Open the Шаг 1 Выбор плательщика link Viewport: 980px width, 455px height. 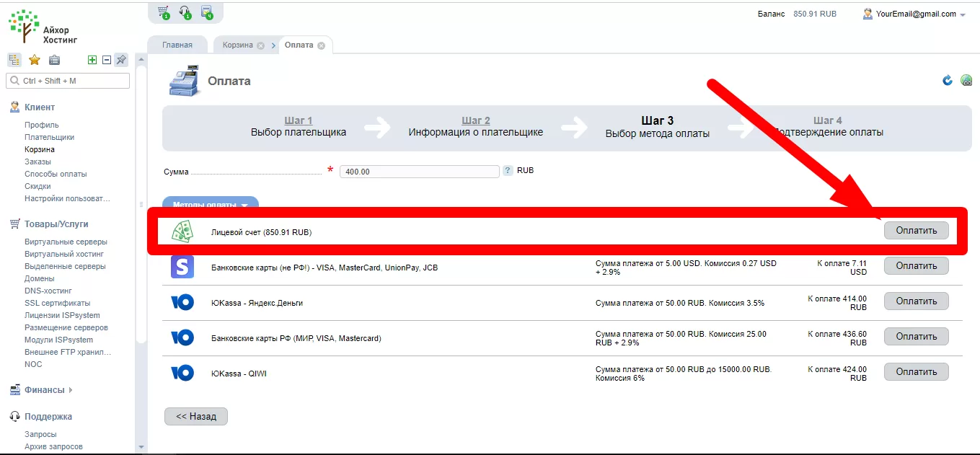299,126
